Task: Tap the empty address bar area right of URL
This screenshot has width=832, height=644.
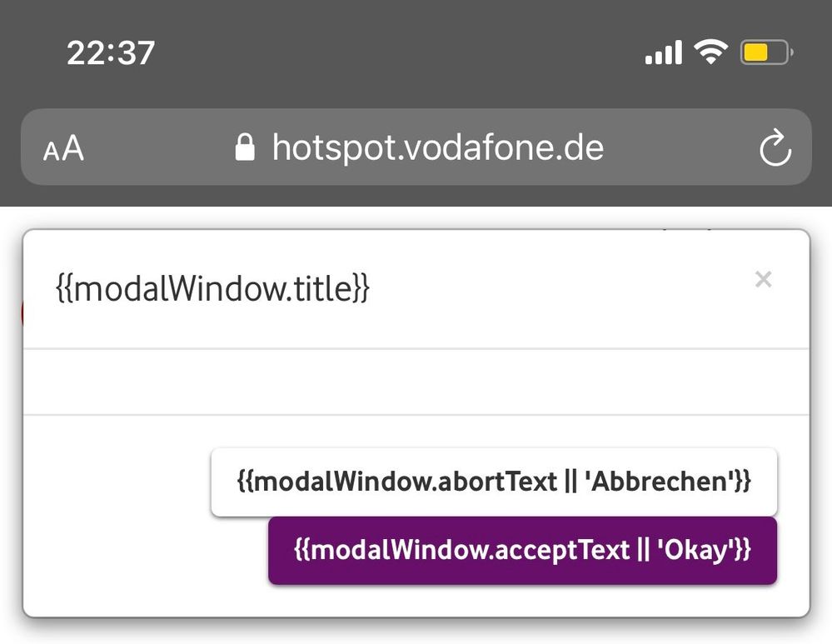Action: pyautogui.click(x=680, y=147)
